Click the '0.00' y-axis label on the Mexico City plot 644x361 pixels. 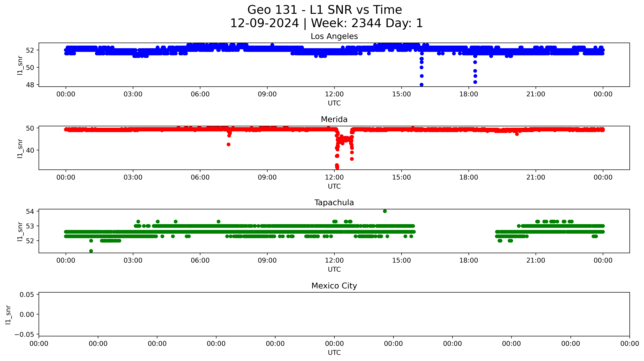coord(27,315)
